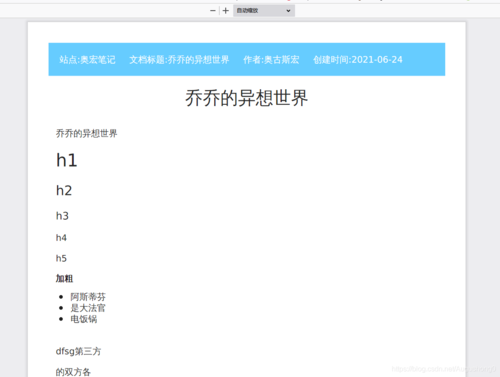Zoom in with the plus button
The image size is (500, 377).
[x=226, y=11]
